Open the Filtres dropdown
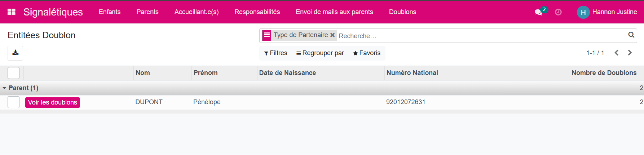The height and width of the screenshot is (155, 644). coord(276,53)
